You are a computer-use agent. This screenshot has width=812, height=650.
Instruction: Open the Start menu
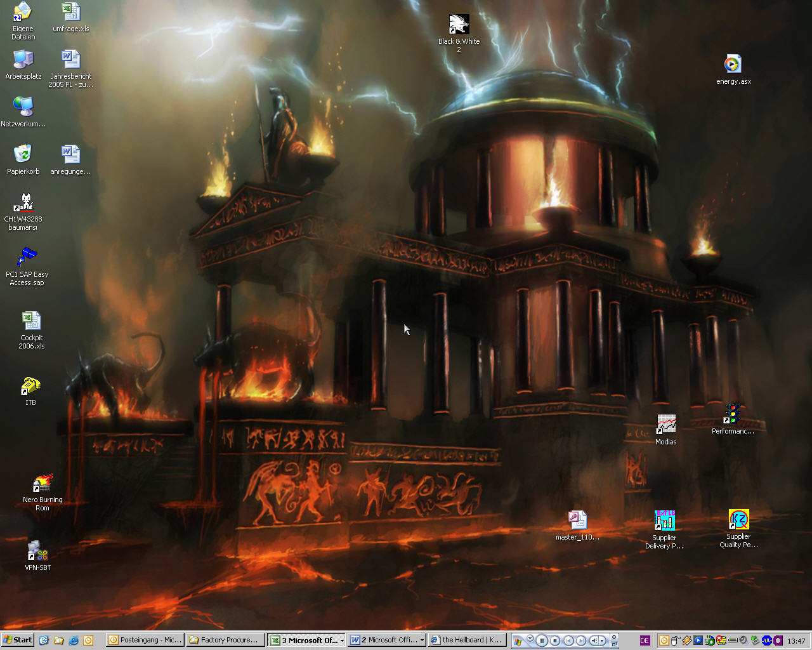coord(17,640)
